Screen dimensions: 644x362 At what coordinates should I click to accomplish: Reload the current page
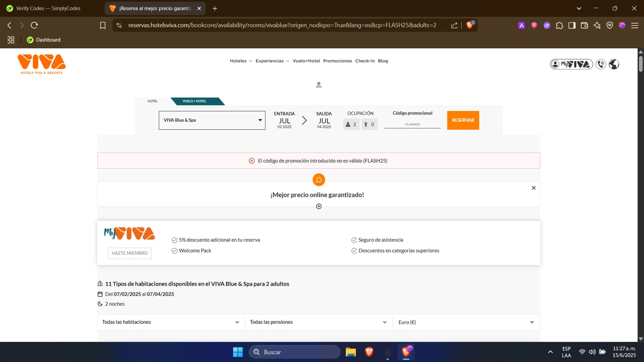[x=34, y=25]
